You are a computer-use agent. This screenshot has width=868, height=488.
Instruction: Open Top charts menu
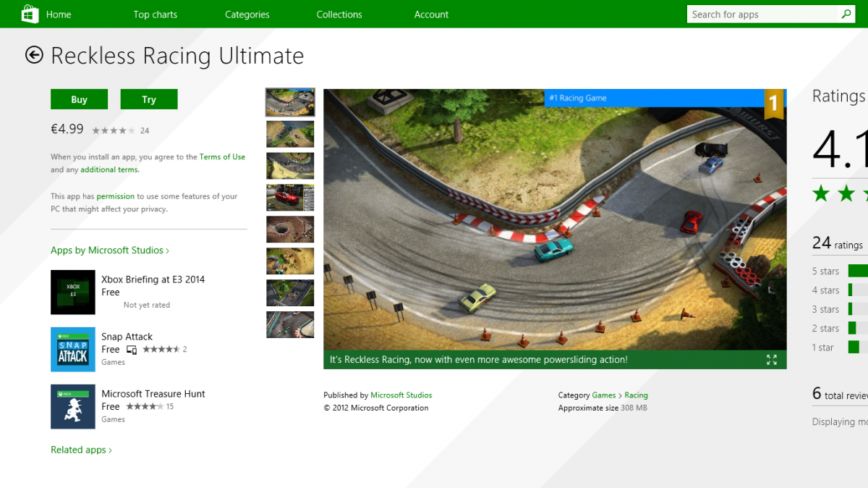point(156,14)
